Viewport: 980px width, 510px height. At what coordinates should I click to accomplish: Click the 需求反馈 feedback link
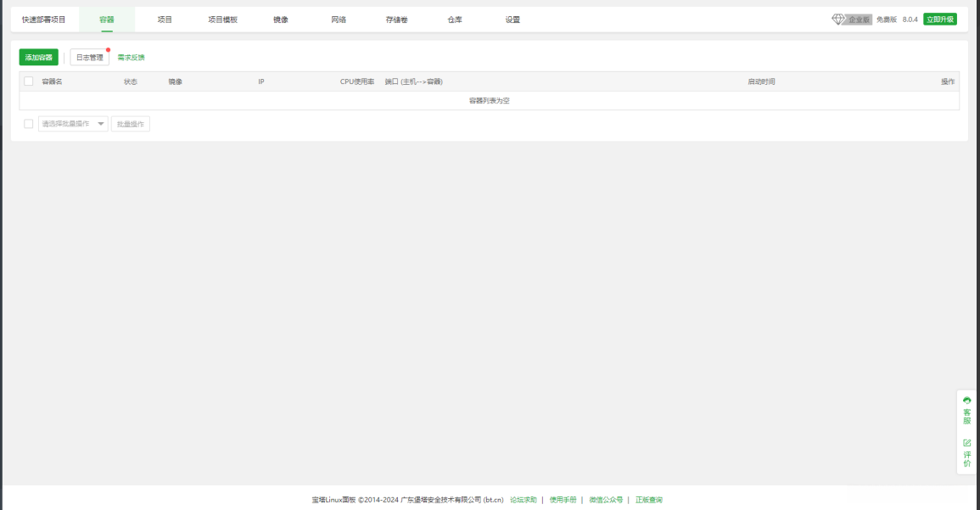[x=132, y=57]
